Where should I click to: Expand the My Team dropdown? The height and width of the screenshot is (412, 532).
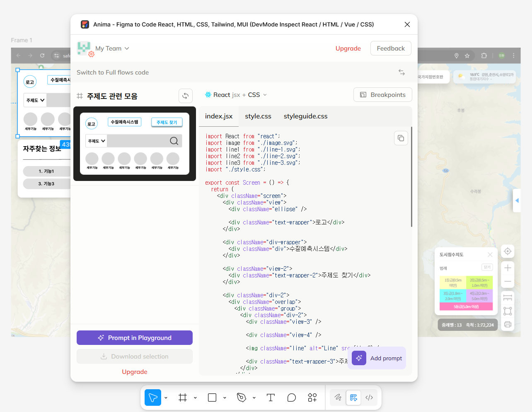pos(112,48)
